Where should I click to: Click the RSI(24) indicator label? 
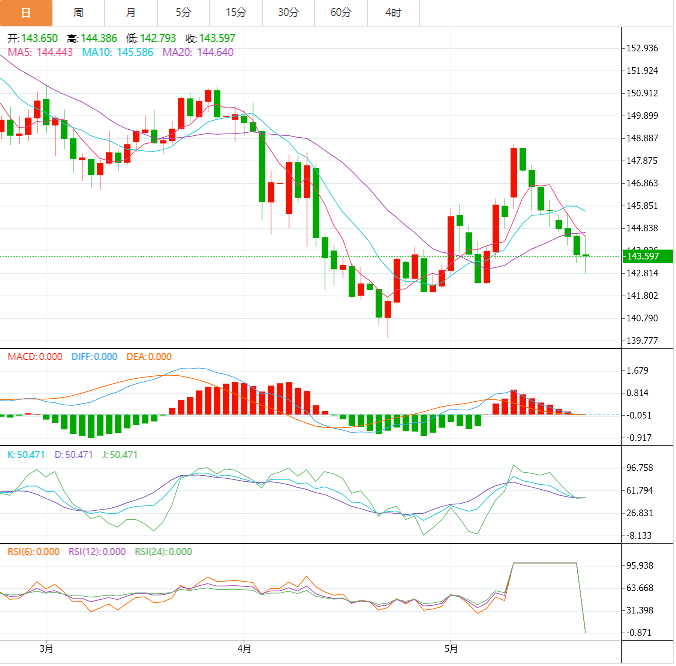click(163, 552)
